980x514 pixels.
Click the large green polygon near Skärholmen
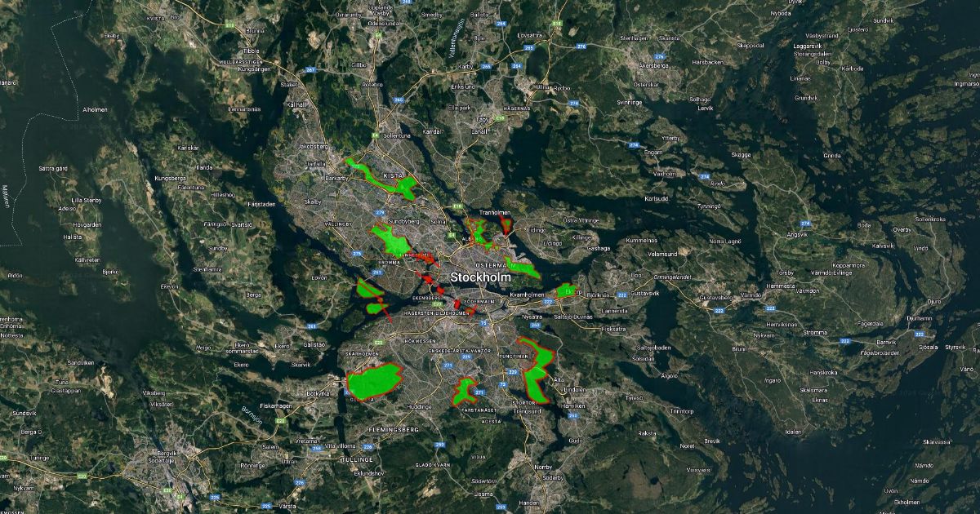click(x=376, y=381)
